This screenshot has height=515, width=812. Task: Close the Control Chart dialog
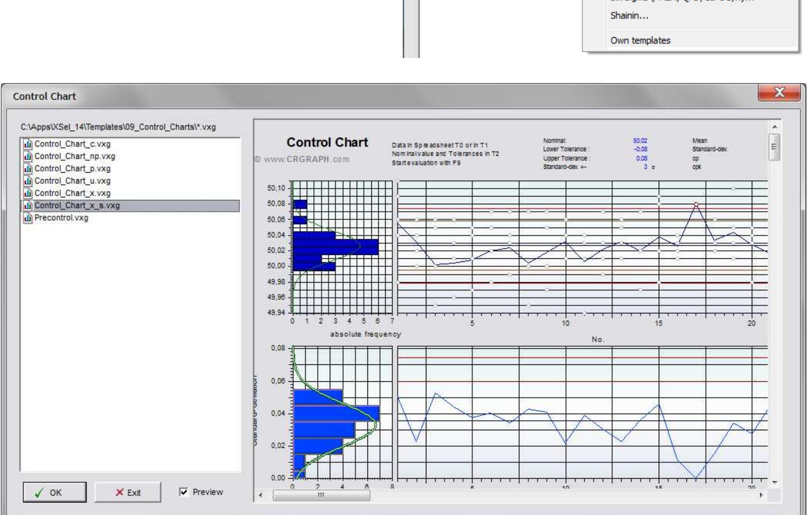(x=779, y=93)
